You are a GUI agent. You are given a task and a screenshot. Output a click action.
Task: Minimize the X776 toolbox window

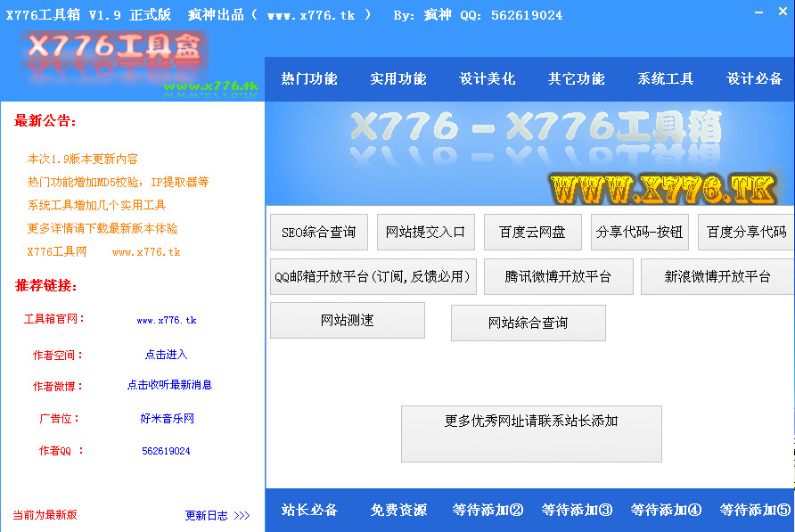[759, 12]
